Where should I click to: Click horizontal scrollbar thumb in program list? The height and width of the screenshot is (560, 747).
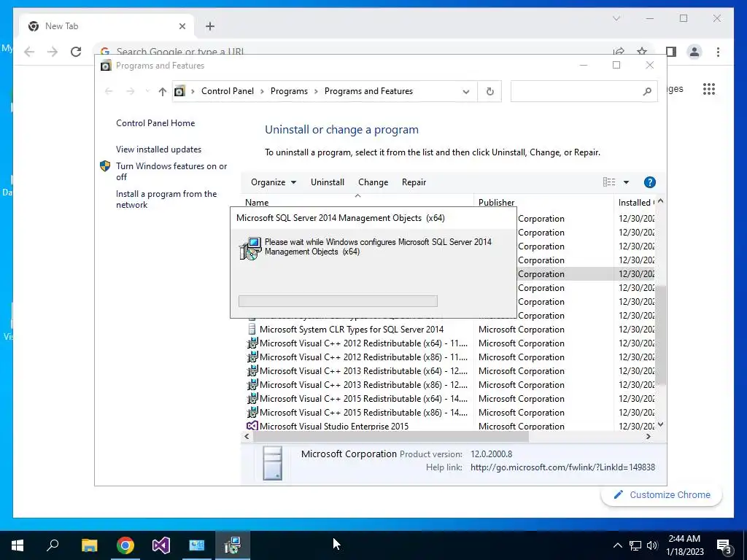(391, 437)
